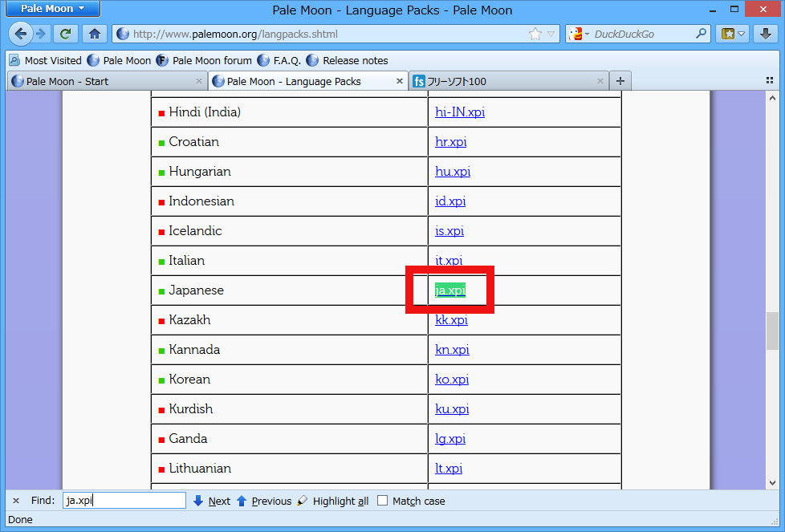Open the Pale Moon forum bookmark

click(x=204, y=60)
